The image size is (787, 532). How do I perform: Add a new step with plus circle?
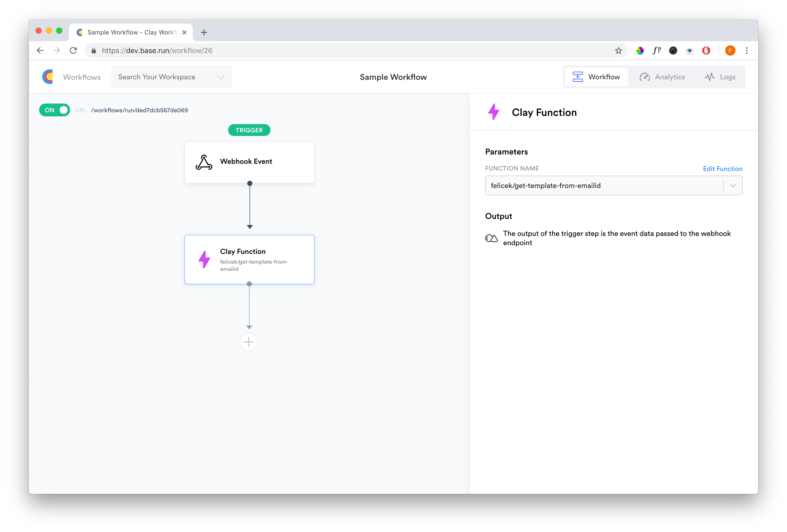pyautogui.click(x=249, y=342)
